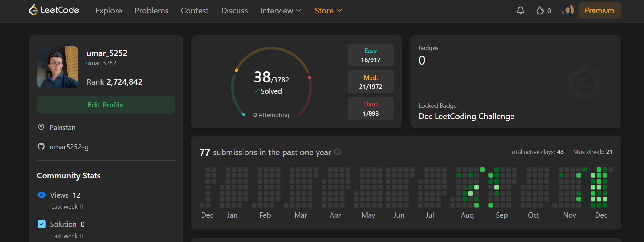
Task: Click the Solution checkbox icon
Action: pos(41,224)
